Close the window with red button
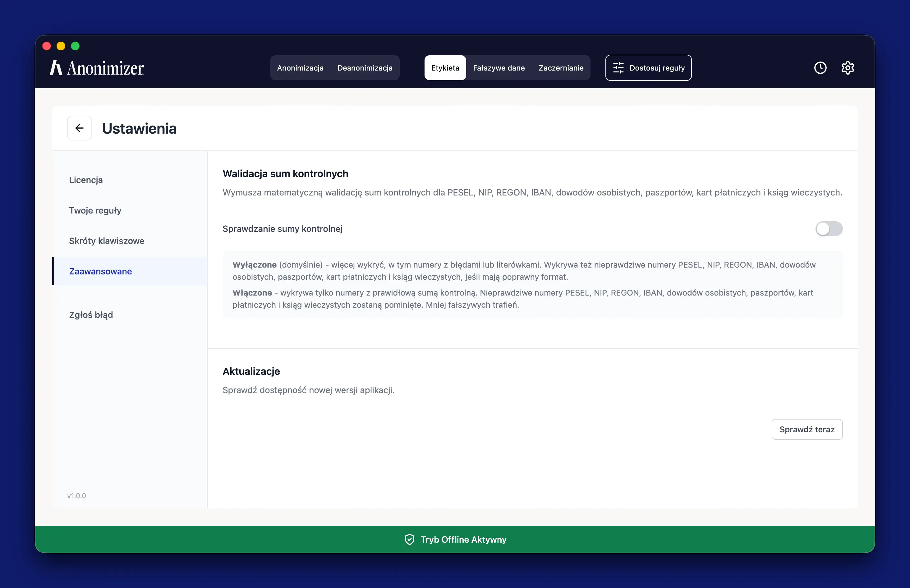Image resolution: width=910 pixels, height=588 pixels. tap(47, 46)
